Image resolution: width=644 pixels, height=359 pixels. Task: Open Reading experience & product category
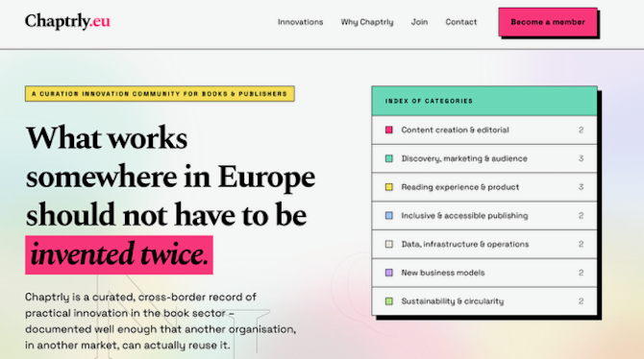484,187
